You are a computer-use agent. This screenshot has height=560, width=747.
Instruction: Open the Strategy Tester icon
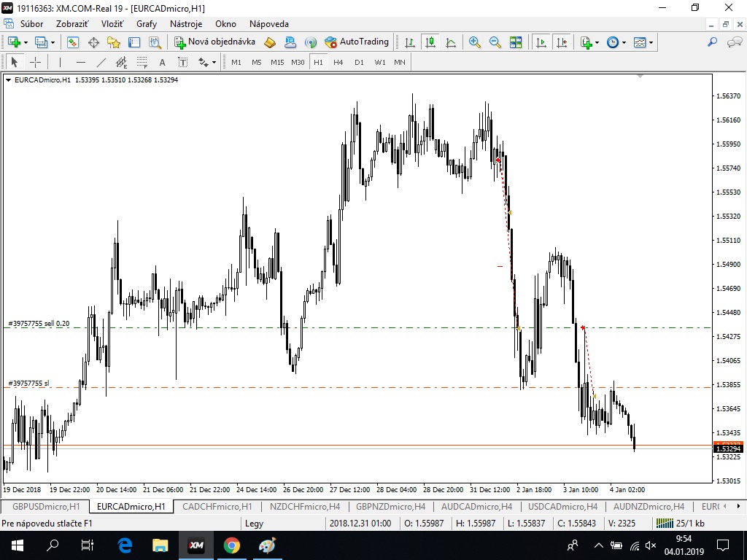155,42
